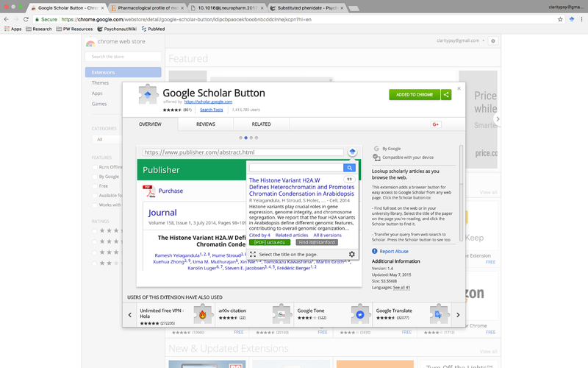This screenshot has width=588, height=368.
Task: Click the Report Abuse flag icon
Action: tap(375, 251)
